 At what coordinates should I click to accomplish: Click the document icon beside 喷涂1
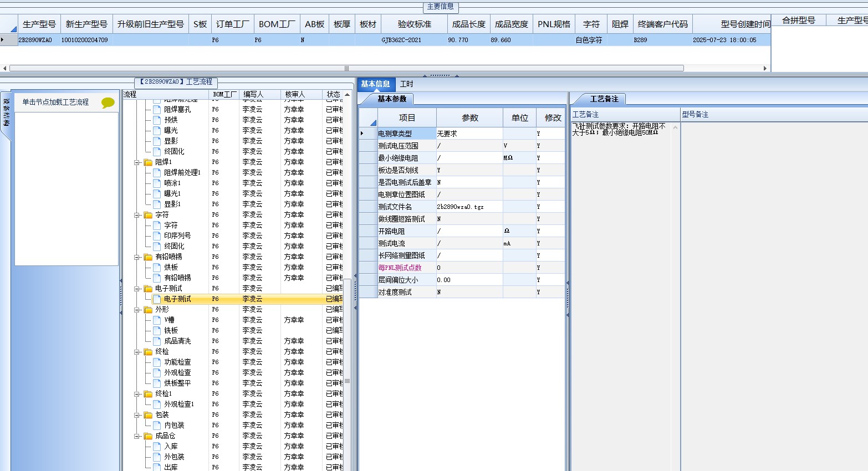tap(157, 183)
